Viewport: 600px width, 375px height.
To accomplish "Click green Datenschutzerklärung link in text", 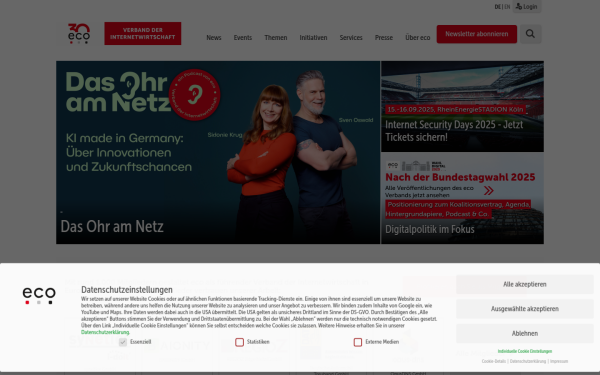I will (x=105, y=332).
